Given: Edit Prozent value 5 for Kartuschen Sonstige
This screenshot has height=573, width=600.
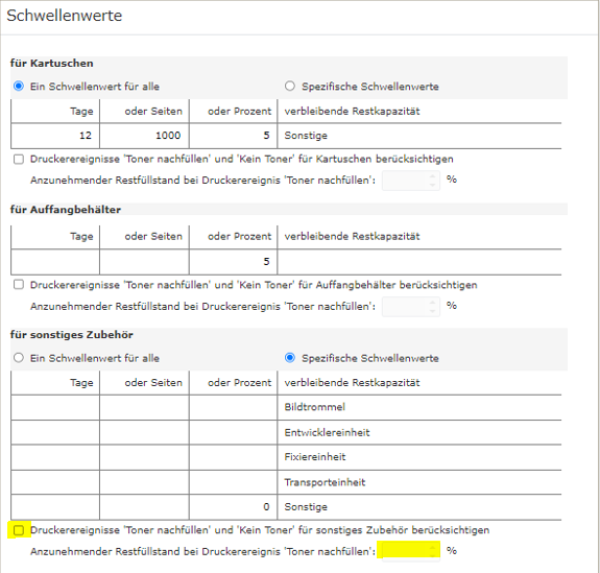Looking at the screenshot, I should click(x=233, y=135).
